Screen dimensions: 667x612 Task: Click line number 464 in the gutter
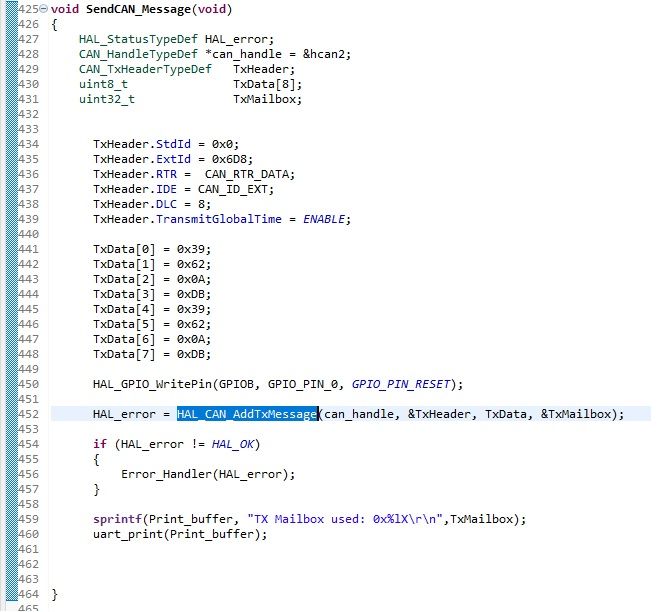point(29,594)
